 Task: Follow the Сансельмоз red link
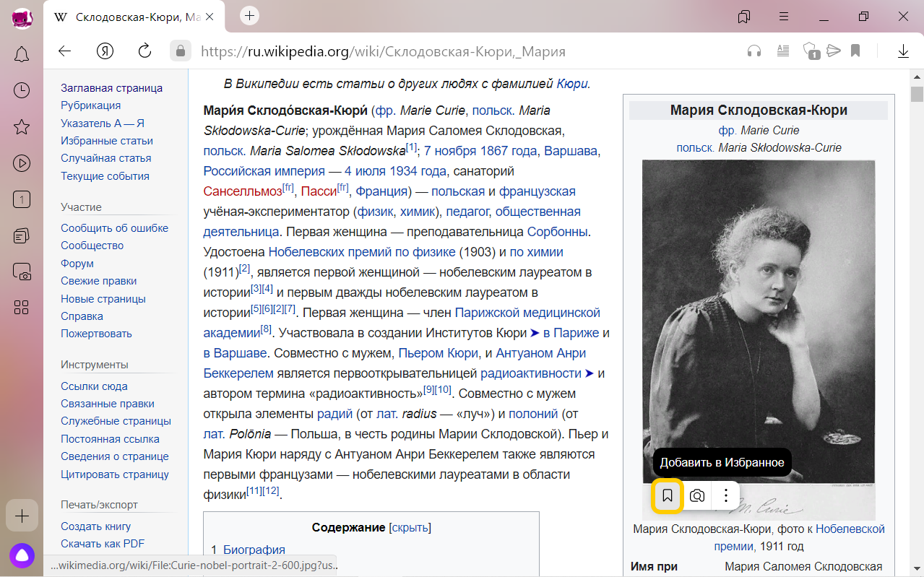243,191
